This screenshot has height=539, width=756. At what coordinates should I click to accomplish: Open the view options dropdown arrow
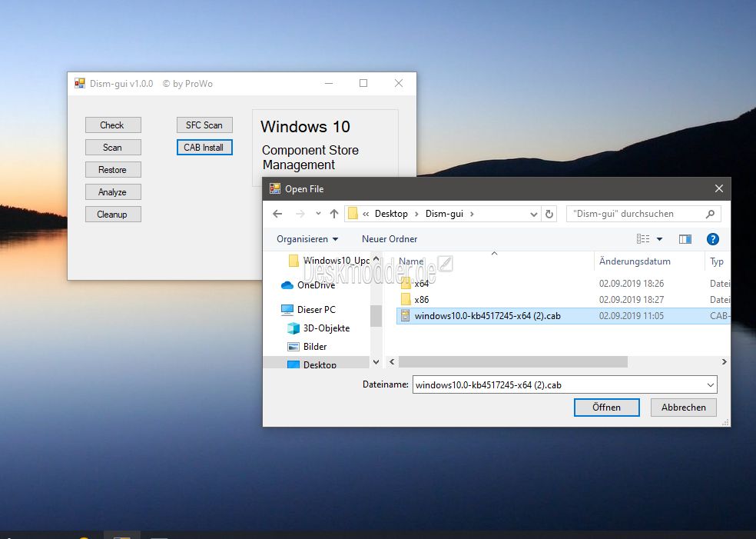tap(659, 239)
